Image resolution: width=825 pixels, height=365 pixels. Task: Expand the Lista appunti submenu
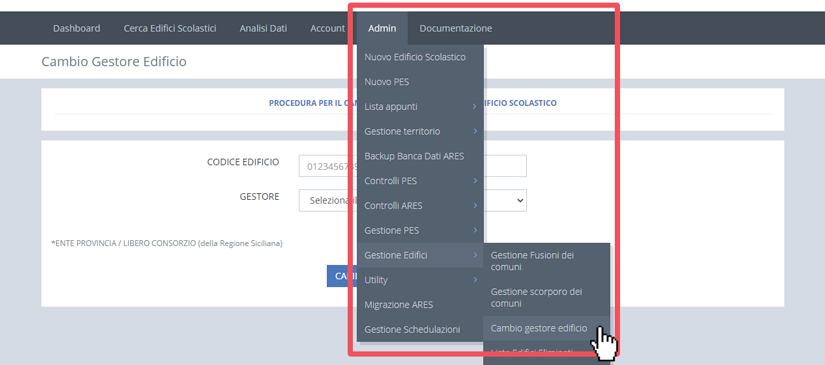(419, 107)
